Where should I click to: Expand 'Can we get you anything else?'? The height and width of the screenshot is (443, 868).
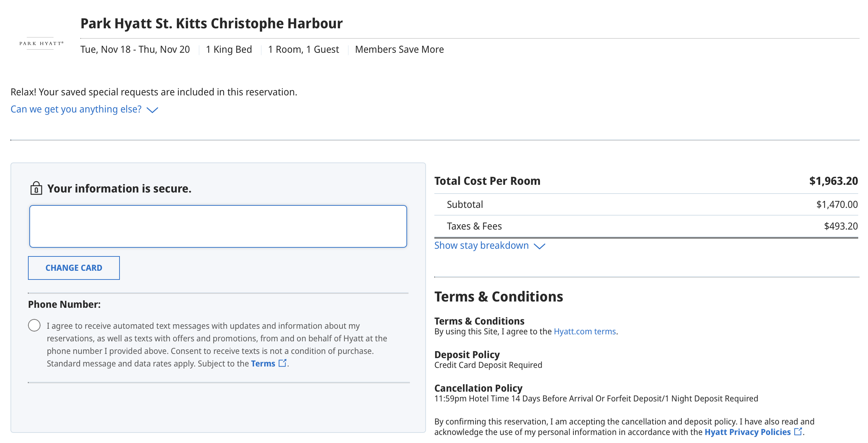pyautogui.click(x=84, y=109)
